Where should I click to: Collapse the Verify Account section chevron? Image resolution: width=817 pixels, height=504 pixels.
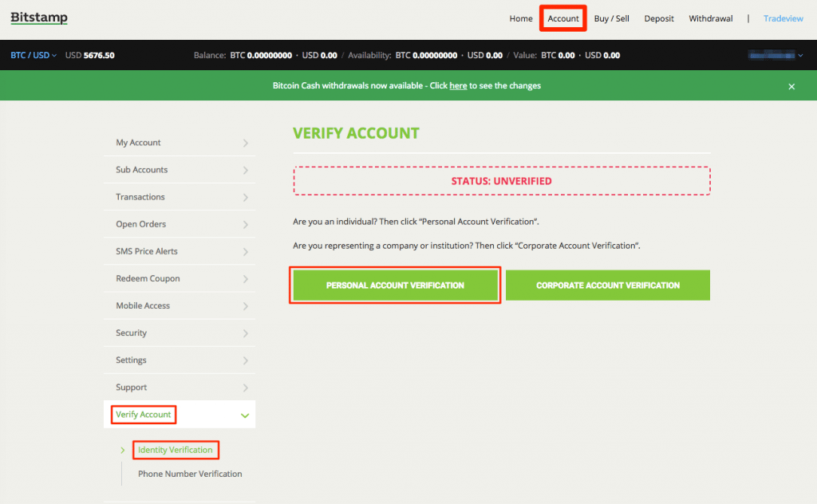(x=245, y=415)
